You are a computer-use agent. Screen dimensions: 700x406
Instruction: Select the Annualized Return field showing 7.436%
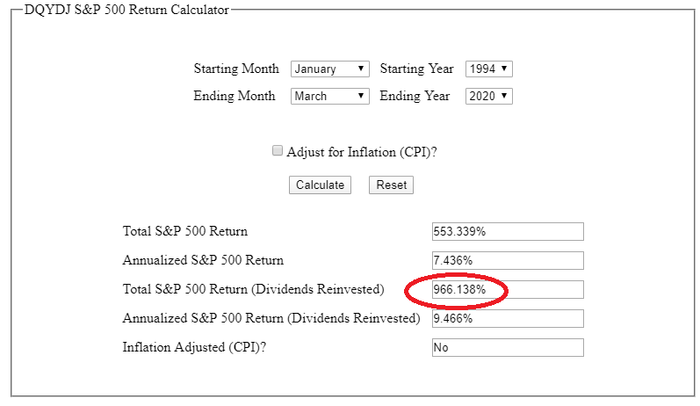tap(507, 260)
